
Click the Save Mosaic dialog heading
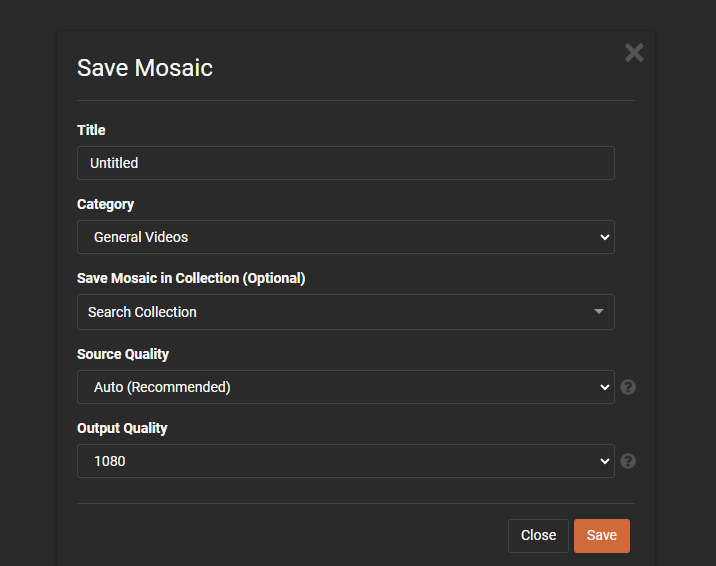145,68
